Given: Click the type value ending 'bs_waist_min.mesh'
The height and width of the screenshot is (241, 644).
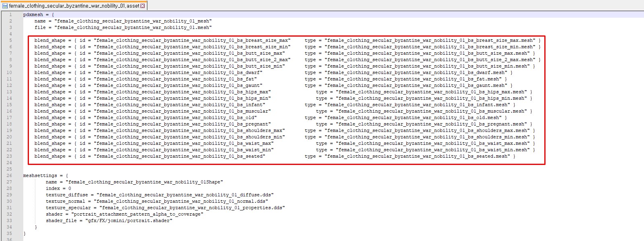Looking at the screenshot, I should coord(433,150).
